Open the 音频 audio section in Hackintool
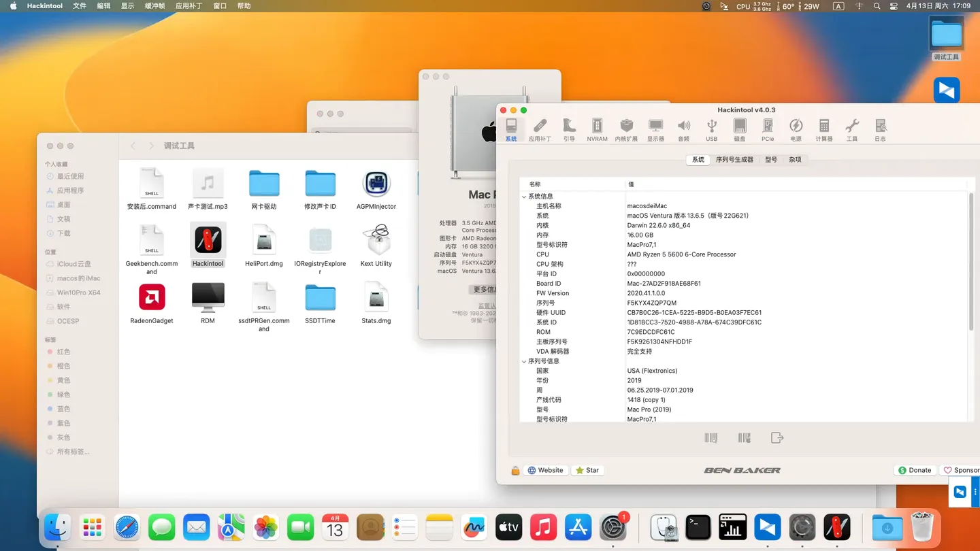Screen dimensions: 980x551 coord(683,128)
